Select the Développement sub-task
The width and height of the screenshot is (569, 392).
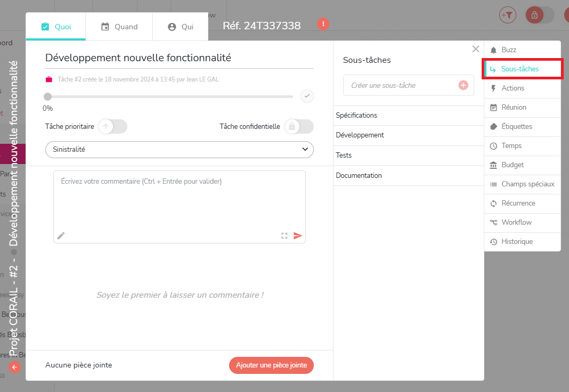click(409, 135)
